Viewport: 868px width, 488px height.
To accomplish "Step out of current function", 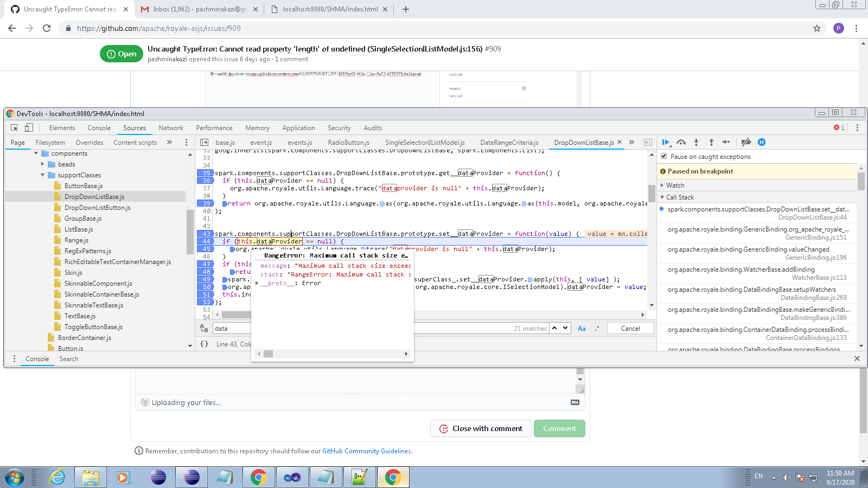I will coord(711,142).
